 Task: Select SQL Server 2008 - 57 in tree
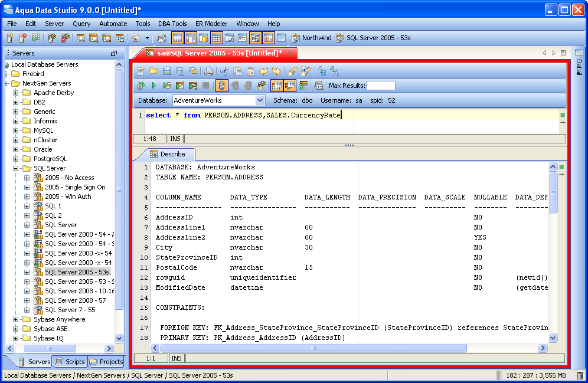[x=75, y=300]
